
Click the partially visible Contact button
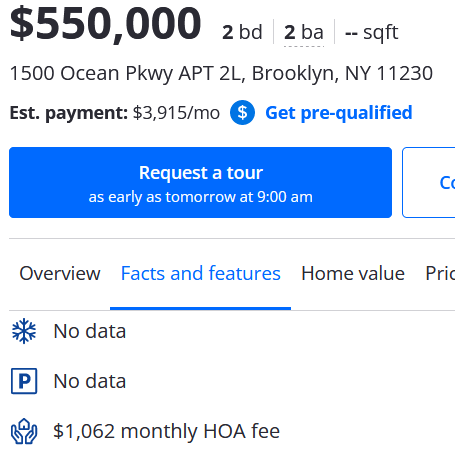pos(429,182)
